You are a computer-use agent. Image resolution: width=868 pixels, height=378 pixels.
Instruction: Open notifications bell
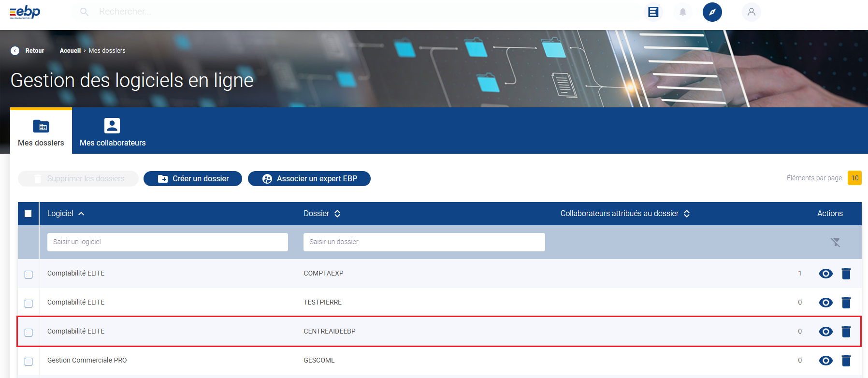coord(683,12)
